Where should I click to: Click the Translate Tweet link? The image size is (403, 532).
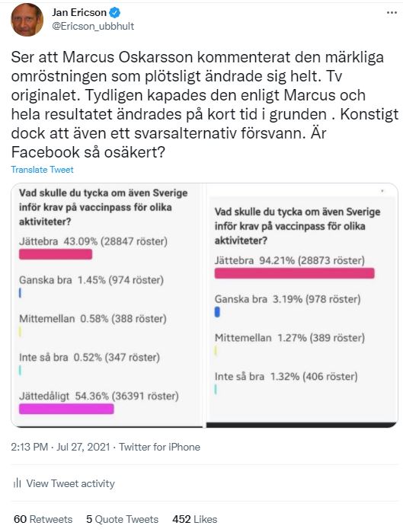(42, 170)
